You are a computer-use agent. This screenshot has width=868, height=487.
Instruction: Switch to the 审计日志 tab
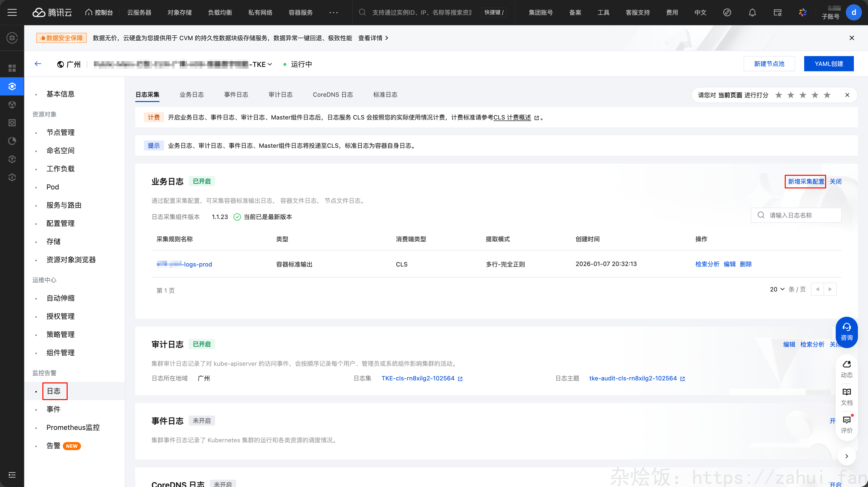281,95
